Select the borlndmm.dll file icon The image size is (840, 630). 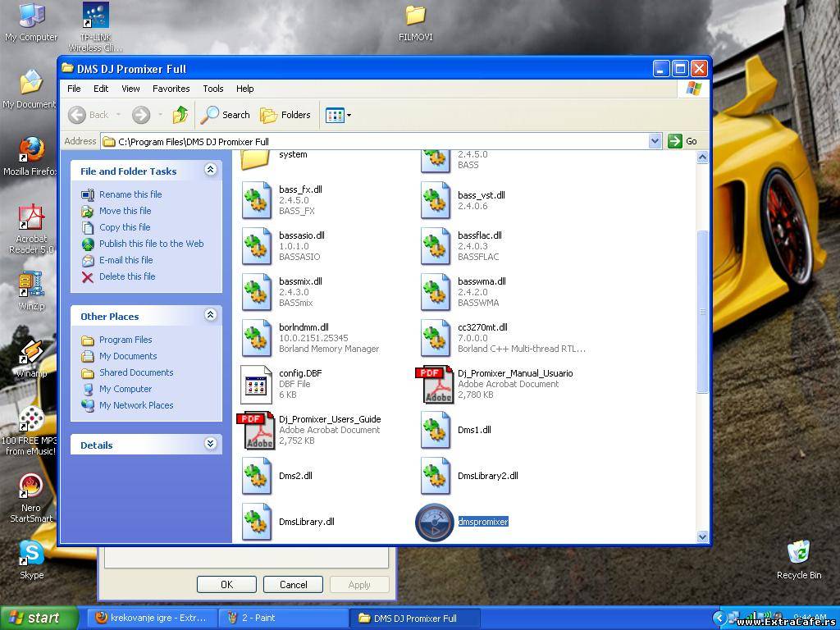pos(257,339)
